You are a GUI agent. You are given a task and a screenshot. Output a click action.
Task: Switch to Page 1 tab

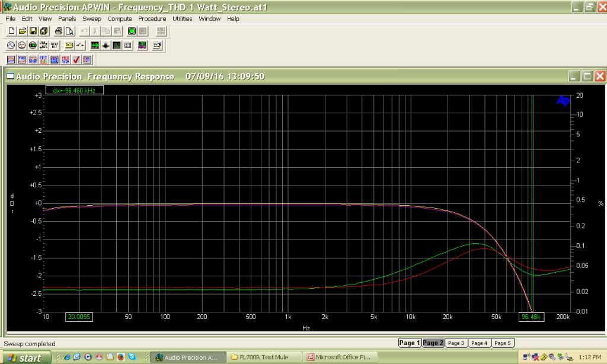point(410,343)
